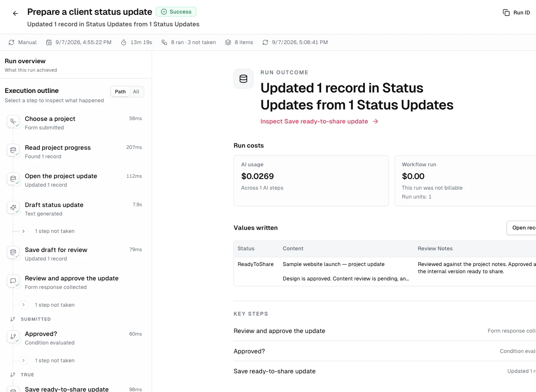Image resolution: width=536 pixels, height=392 pixels.
Task: Click the Sample website launch content cell
Action: tap(346, 272)
